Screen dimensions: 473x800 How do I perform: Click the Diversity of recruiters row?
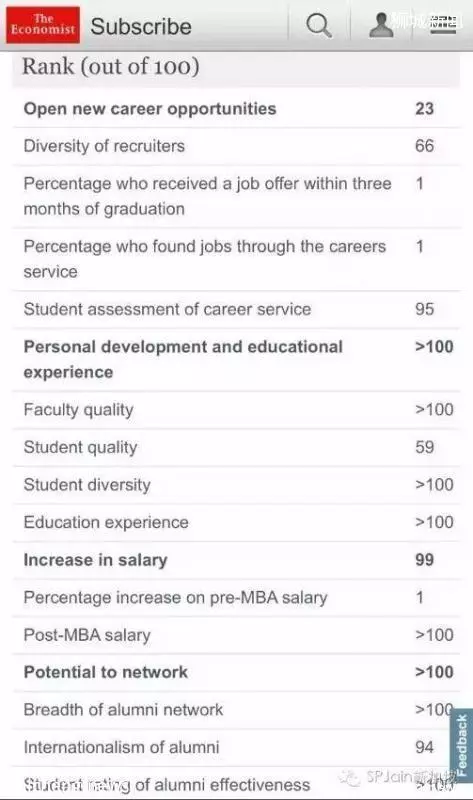[x=236, y=146]
